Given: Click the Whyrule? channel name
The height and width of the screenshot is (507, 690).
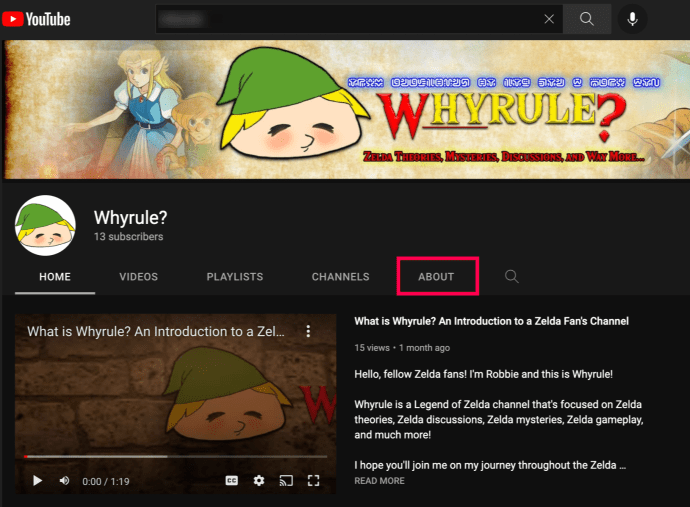Looking at the screenshot, I should pos(130,217).
